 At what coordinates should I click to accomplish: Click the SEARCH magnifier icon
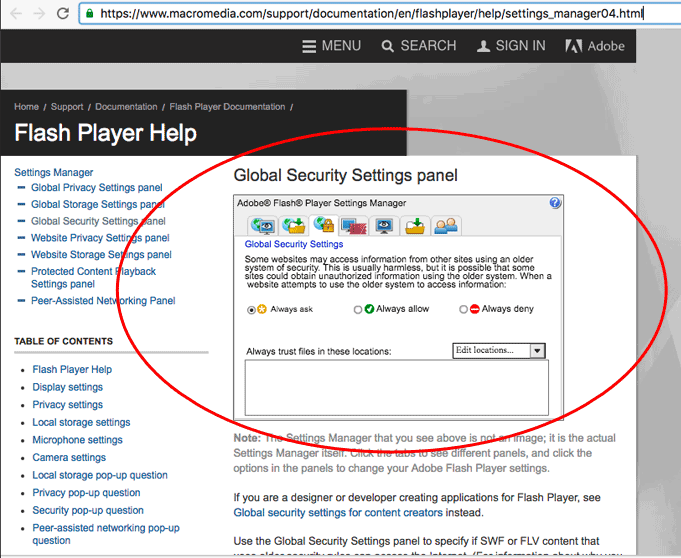pyautogui.click(x=387, y=46)
